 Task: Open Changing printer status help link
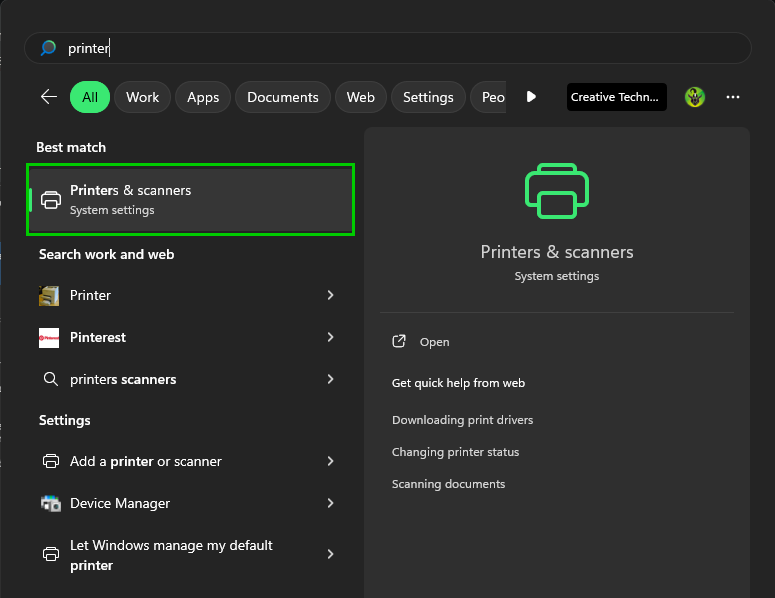pos(455,452)
